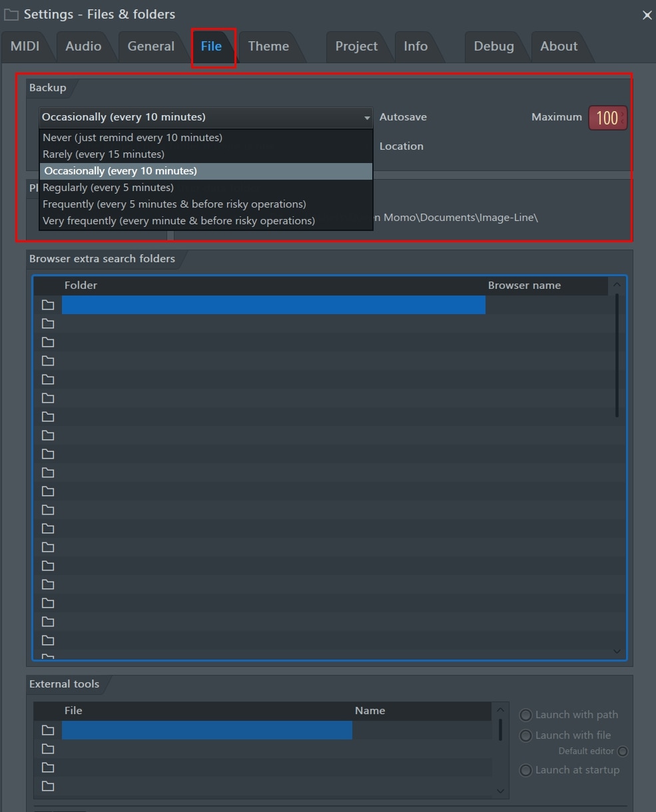Viewport: 656px width, 812px height.
Task: Click the Autosave dropdown arrow to collapse it
Action: click(366, 117)
